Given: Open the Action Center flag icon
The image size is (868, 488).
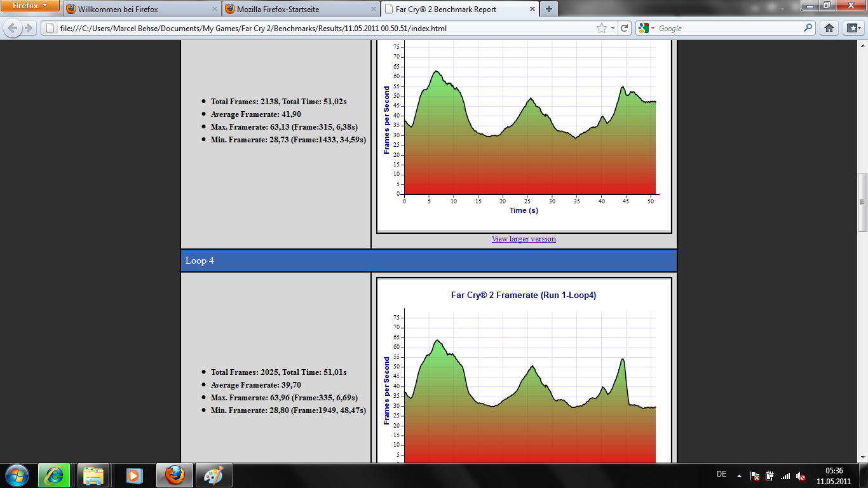Looking at the screenshot, I should coord(755,475).
